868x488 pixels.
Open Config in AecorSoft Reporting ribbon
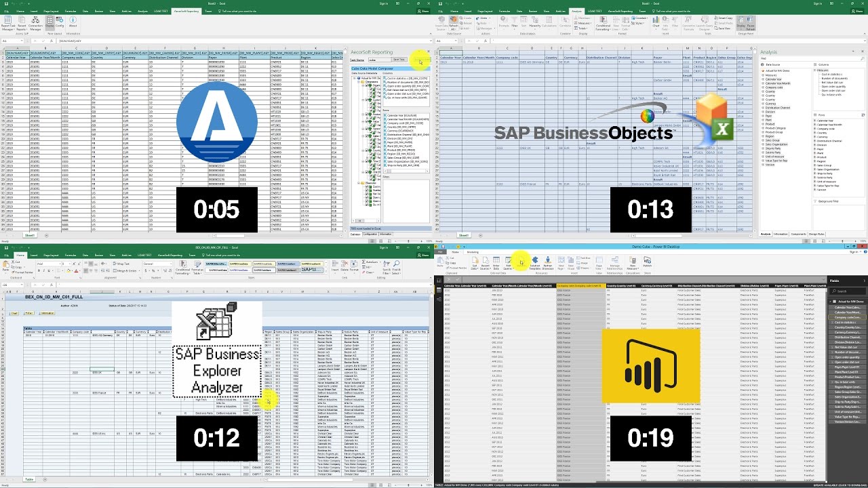(x=60, y=22)
